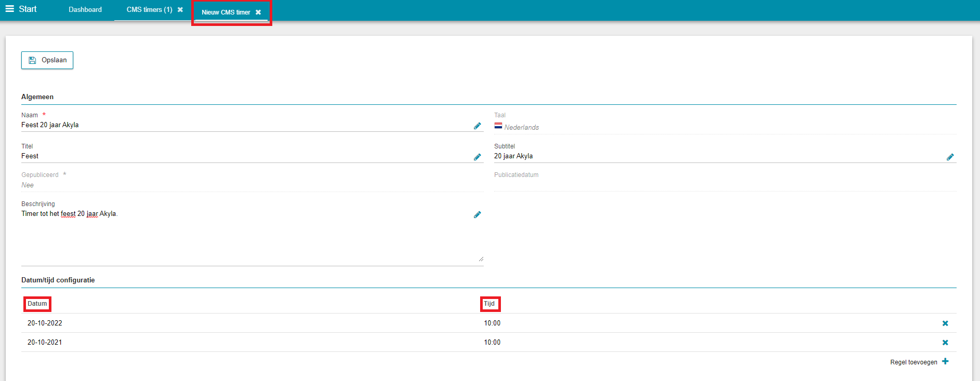
Task: Close the Nieuw CMS timer tab
Action: (x=258, y=12)
